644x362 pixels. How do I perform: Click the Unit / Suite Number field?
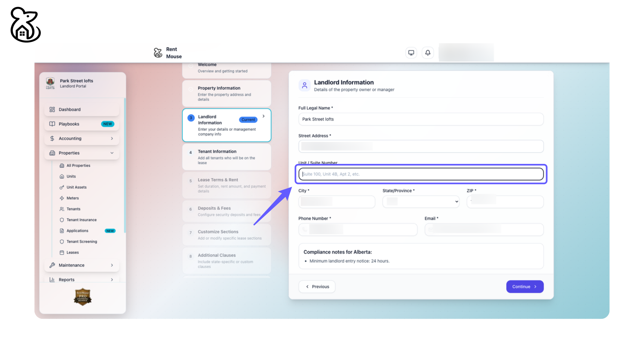(x=421, y=174)
